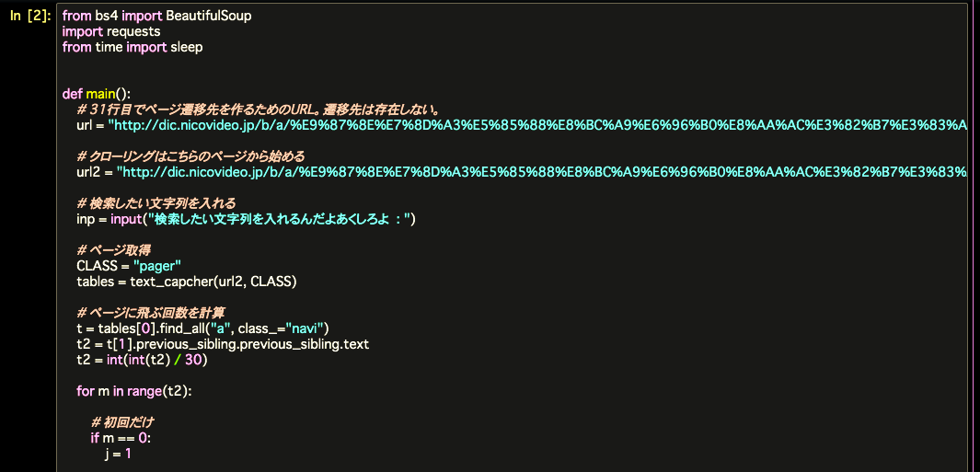The image size is (980, 472).
Task: Click the inp = input(...) line
Action: (x=246, y=219)
